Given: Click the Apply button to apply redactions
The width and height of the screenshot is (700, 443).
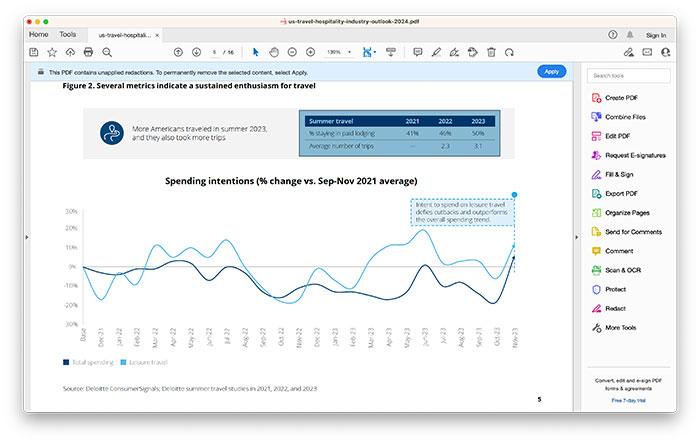Looking at the screenshot, I should point(551,71).
